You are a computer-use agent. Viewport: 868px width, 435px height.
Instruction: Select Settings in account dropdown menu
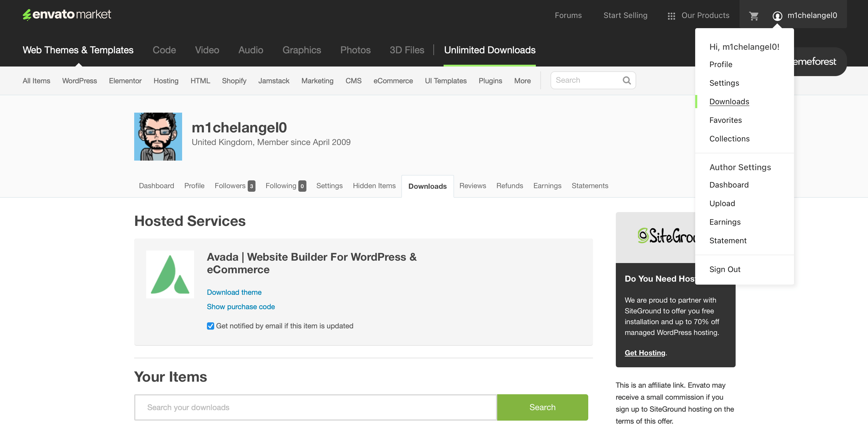pos(724,83)
